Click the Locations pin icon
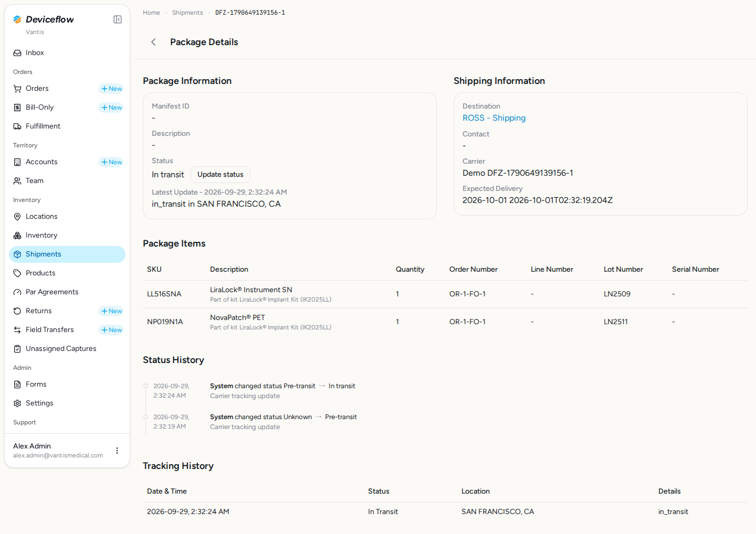This screenshot has height=534, width=756. coord(17,217)
